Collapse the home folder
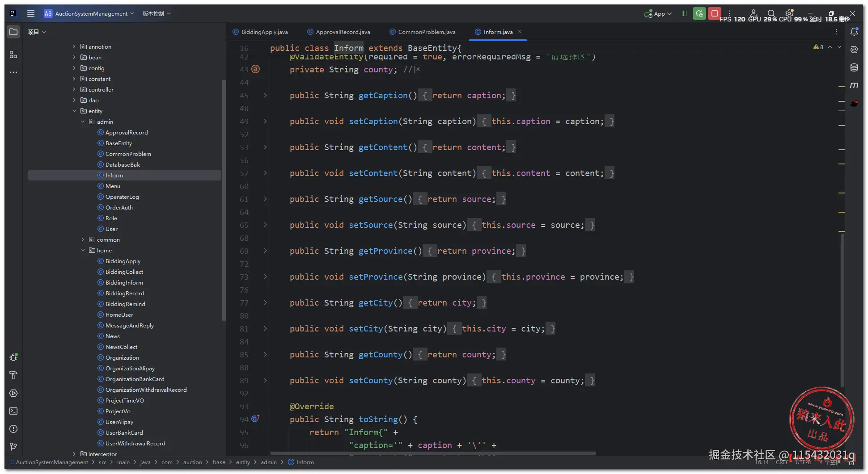 coord(83,250)
